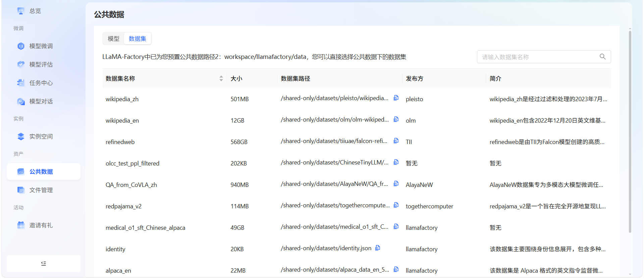
Task: Open 模型对话 in the sidebar
Action: click(44, 101)
